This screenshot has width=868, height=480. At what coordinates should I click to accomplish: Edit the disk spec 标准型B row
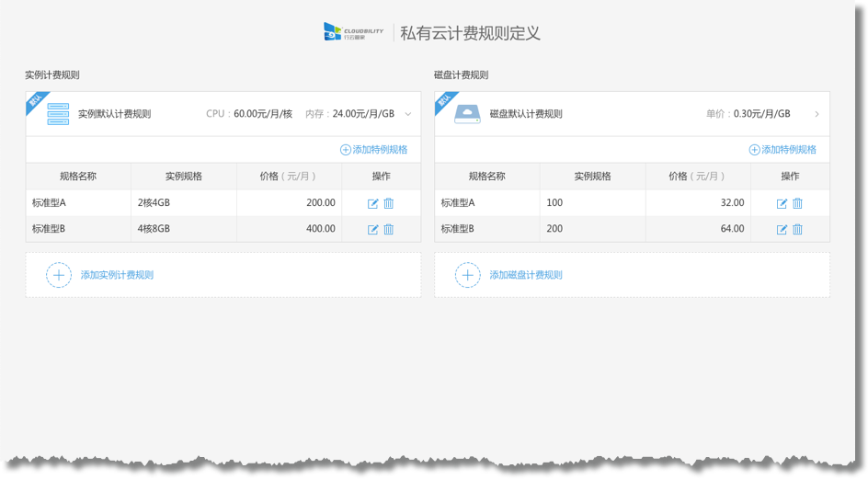pyautogui.click(x=782, y=229)
